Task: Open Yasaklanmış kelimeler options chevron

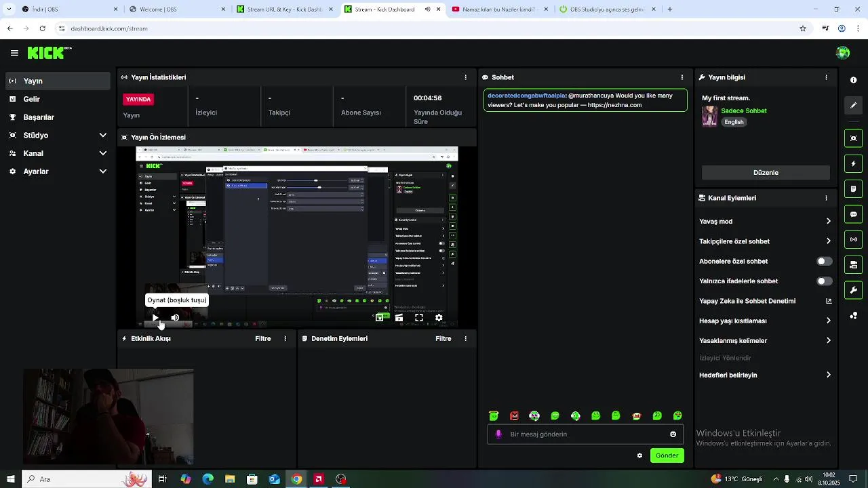Action: tap(828, 340)
